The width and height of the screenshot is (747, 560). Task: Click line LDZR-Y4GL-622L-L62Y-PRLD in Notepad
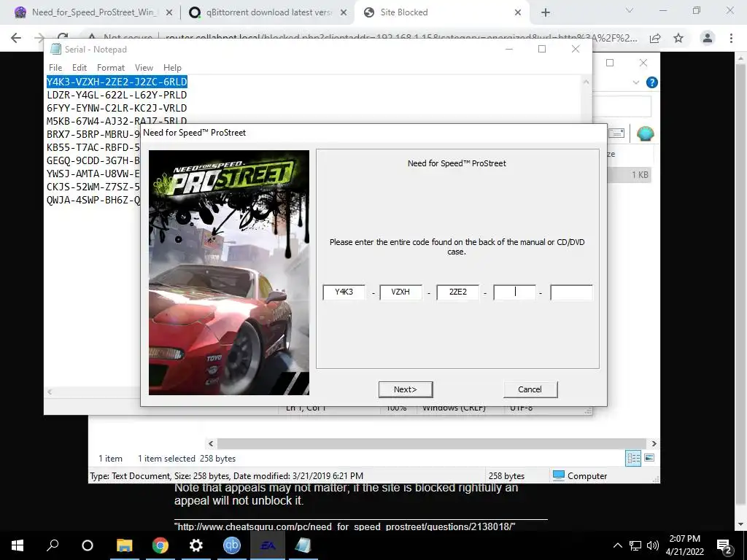117,95
